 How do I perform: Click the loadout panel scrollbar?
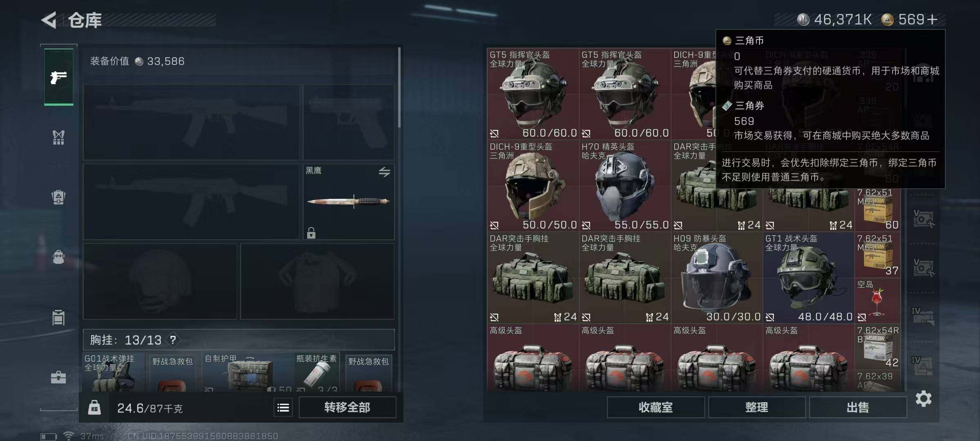tap(399, 88)
